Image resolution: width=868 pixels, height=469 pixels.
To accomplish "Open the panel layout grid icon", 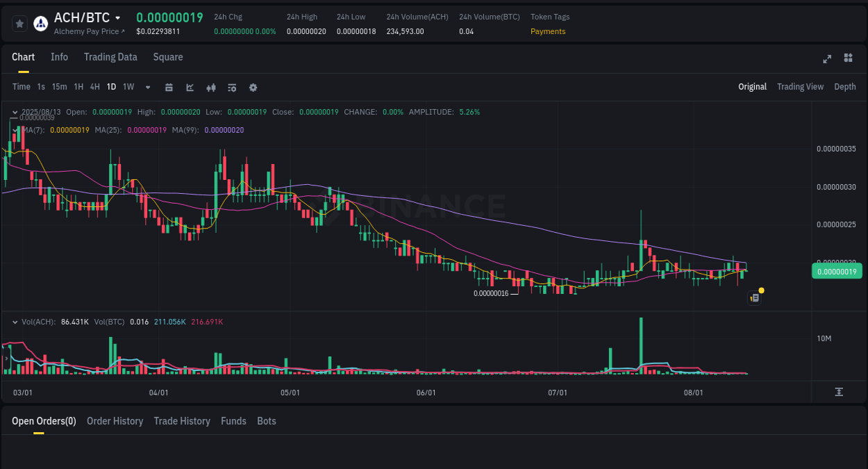I will pos(848,58).
